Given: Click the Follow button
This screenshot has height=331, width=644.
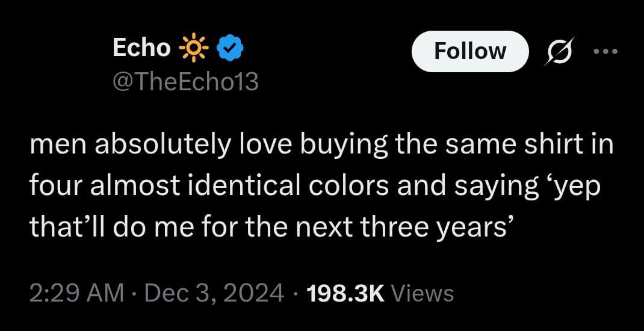Looking at the screenshot, I should (x=470, y=51).
